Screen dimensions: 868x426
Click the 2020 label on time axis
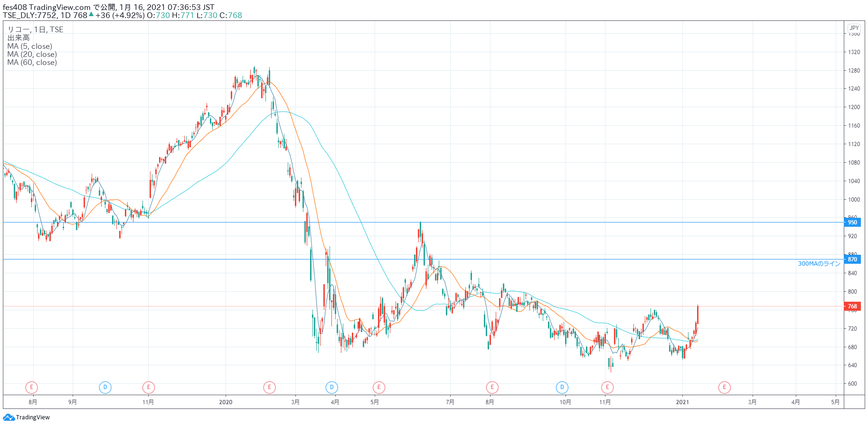tap(226, 402)
